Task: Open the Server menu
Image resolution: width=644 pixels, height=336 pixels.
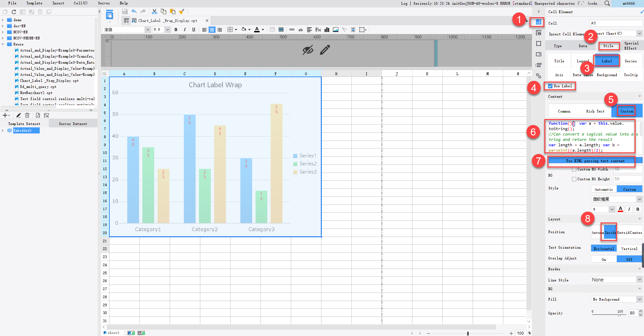Action: 104,3
